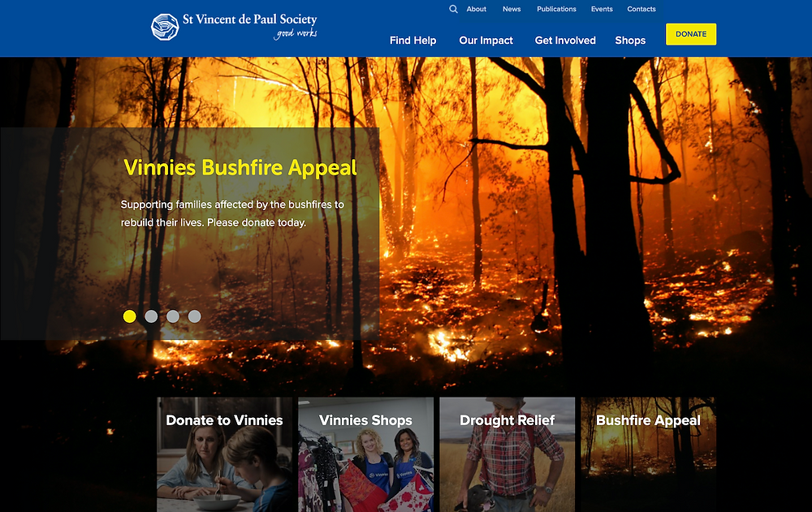Click the Vinnies Bushfire Appeal headline
This screenshot has width=812, height=512.
tap(240, 168)
